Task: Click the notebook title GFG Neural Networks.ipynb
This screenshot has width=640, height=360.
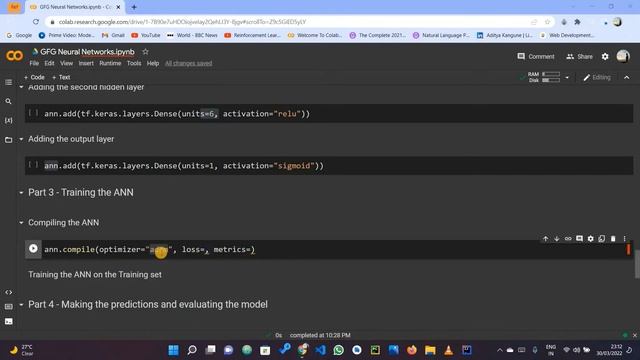Action: coord(87,52)
